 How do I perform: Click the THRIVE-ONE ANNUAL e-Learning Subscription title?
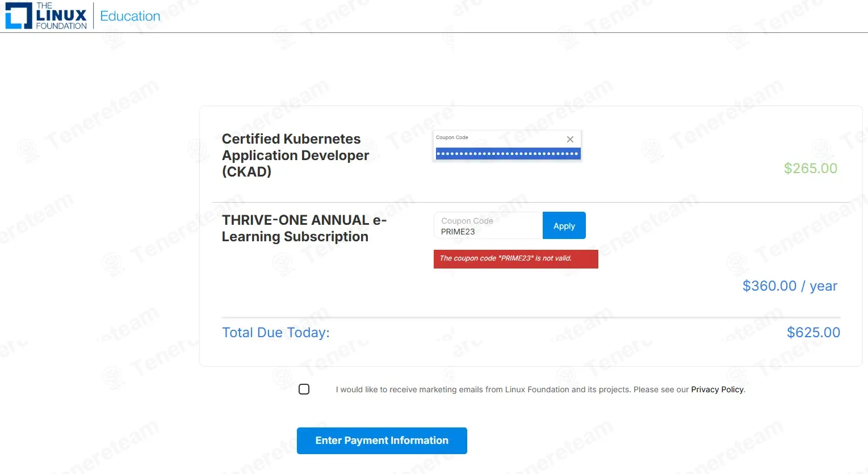[304, 228]
